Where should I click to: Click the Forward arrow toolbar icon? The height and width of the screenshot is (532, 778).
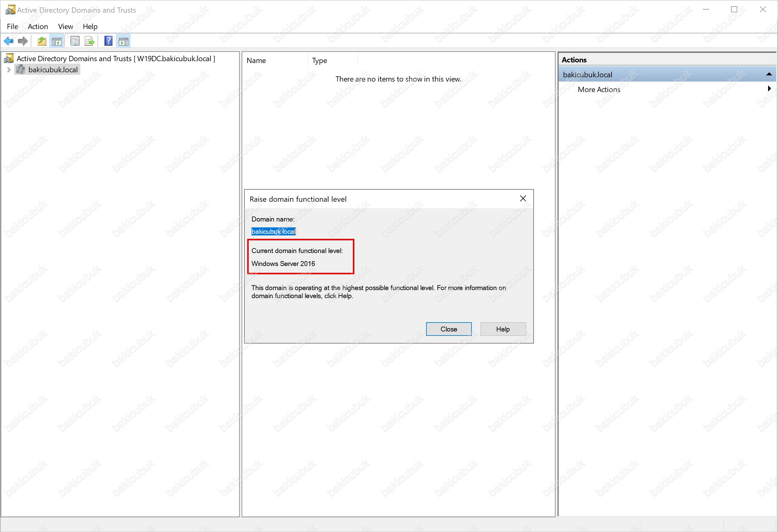23,41
